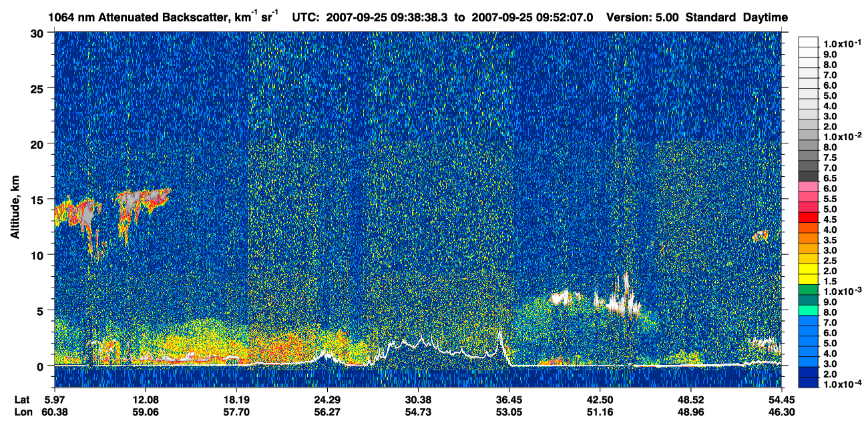Click longitude value '56.27'

(327, 412)
